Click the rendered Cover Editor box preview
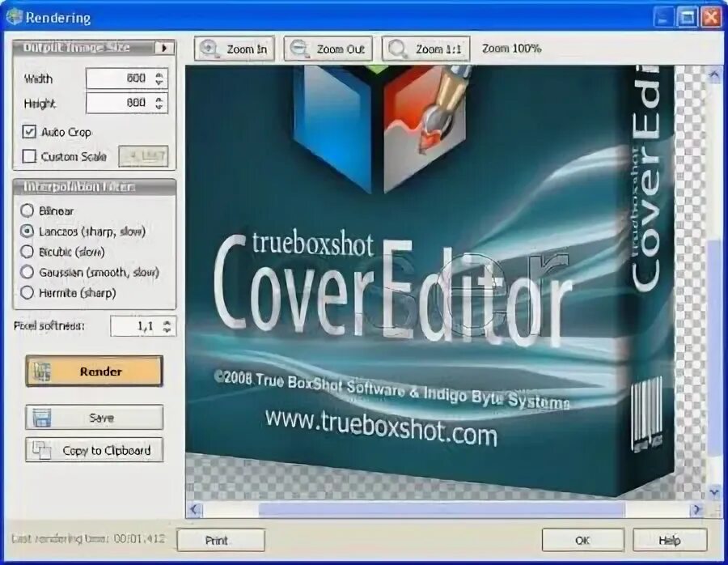This screenshot has height=565, width=728. tap(430, 281)
